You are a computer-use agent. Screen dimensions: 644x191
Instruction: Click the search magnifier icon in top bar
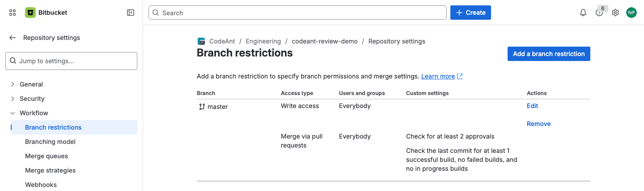pyautogui.click(x=156, y=13)
